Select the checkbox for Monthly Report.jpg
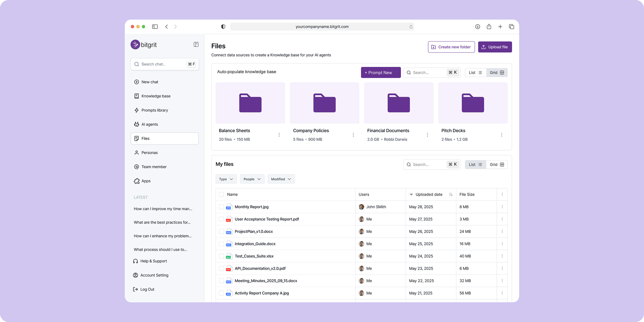Image resolution: width=644 pixels, height=322 pixels. point(221,207)
